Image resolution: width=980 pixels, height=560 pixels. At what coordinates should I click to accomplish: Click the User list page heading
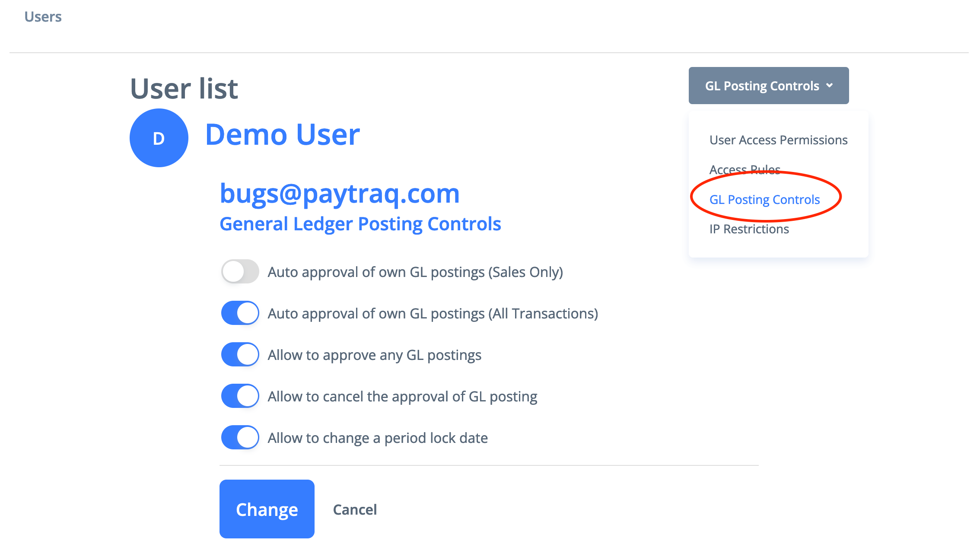(x=184, y=89)
